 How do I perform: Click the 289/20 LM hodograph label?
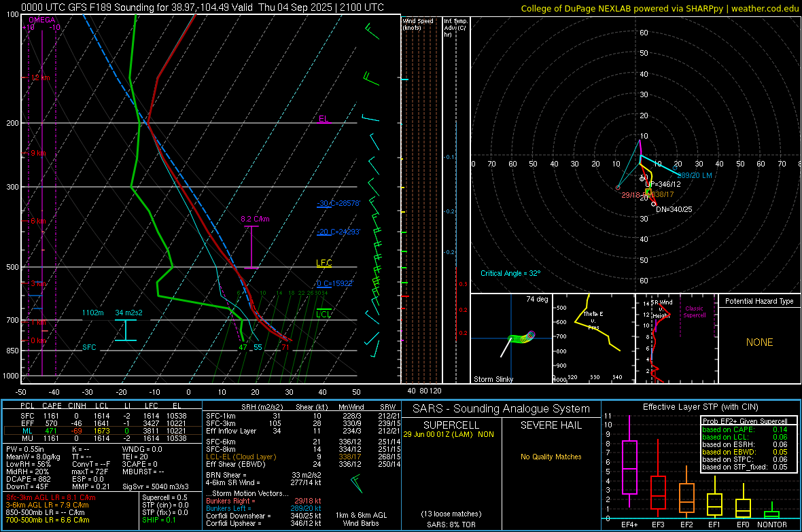[695, 175]
